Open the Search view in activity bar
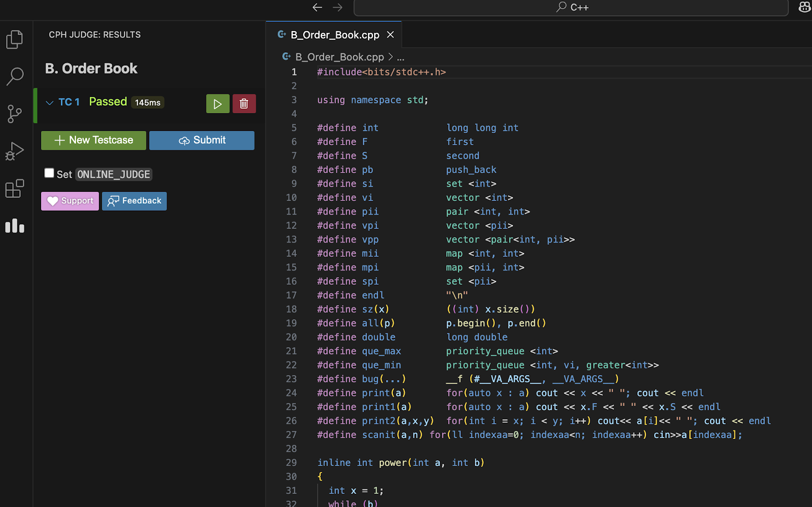The width and height of the screenshot is (812, 507). [15, 77]
